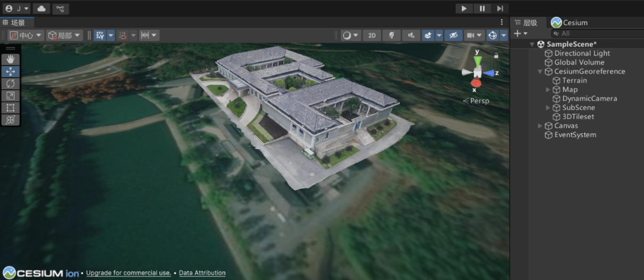Select the Rect transform tool
The width and height of the screenshot is (644, 280).
[11, 108]
